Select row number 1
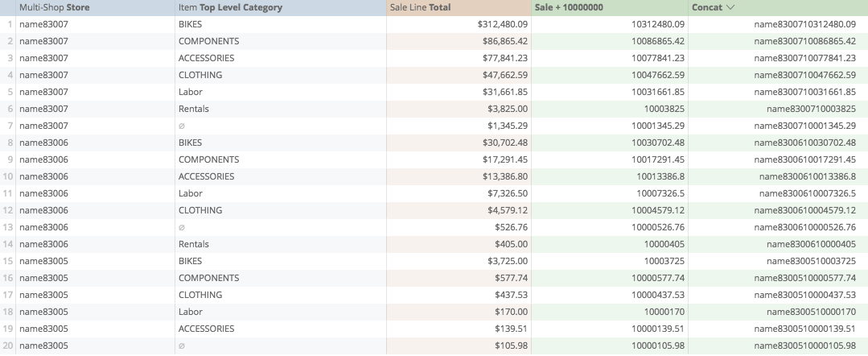 tap(8, 24)
